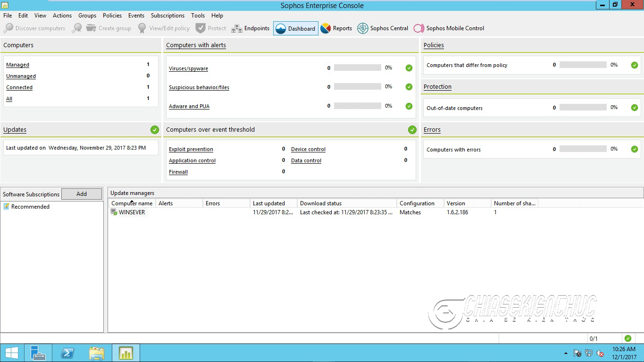Sort by Download status column header

pos(347,203)
